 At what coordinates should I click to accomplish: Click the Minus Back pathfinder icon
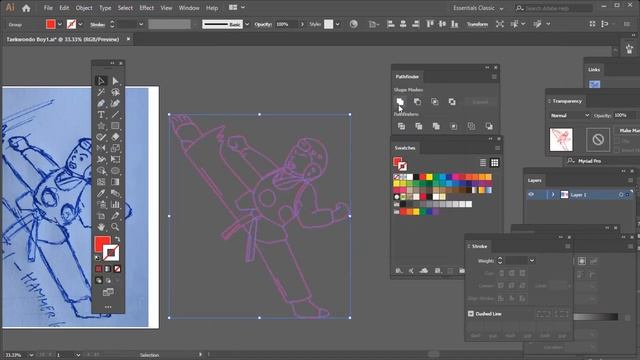point(489,126)
